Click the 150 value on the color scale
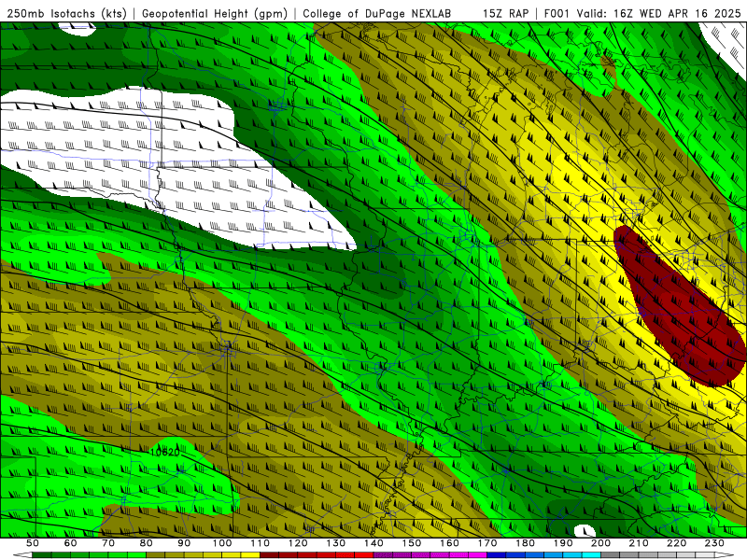Screen dimensions: 747x560 pyautogui.click(x=412, y=543)
